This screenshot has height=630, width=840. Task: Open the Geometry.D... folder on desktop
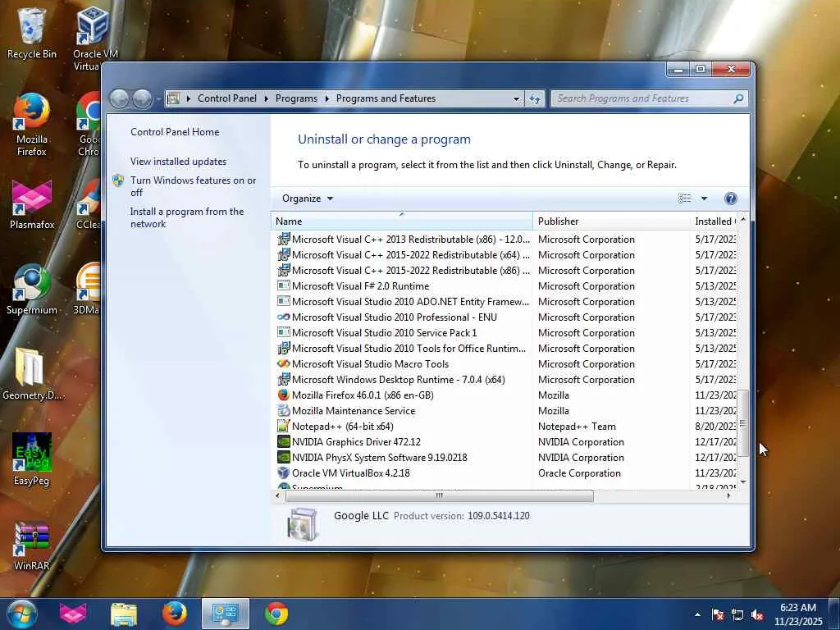32,374
